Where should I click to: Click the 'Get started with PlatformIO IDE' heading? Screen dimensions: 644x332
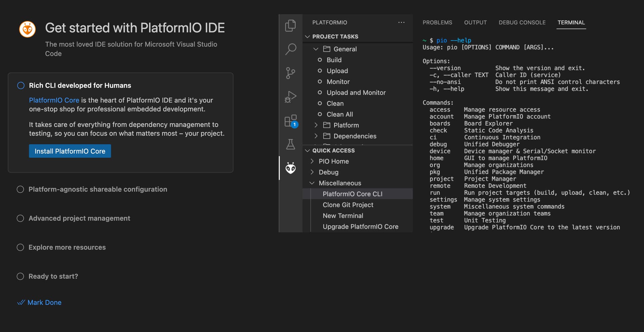tap(135, 28)
